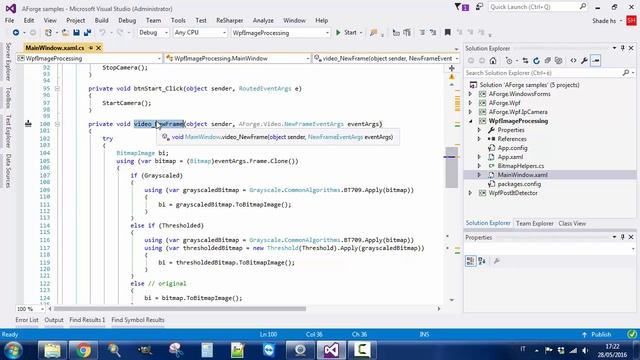Toggle pin on the MainWindow.xaml.cs tab
This screenshot has height=360, width=640.
pos(91,48)
